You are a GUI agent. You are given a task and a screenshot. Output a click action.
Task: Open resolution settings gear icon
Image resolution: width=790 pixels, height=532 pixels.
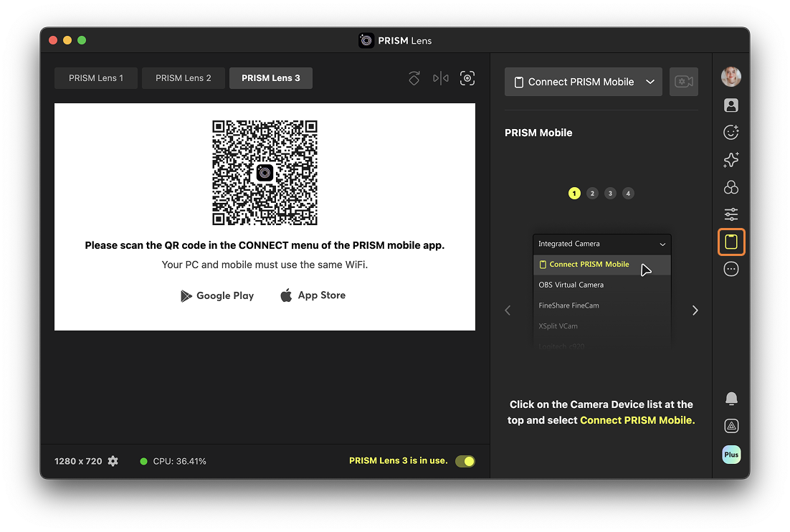113,461
